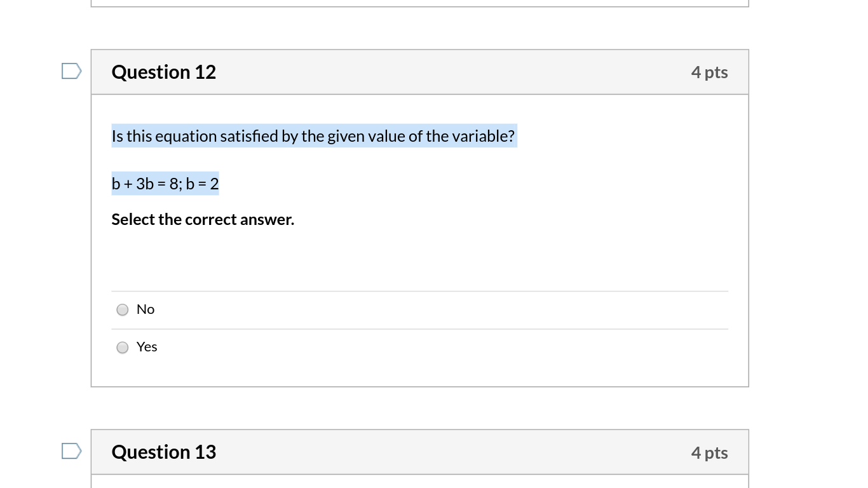Flag Question 13 for review
The height and width of the screenshot is (488, 868).
pyautogui.click(x=71, y=451)
